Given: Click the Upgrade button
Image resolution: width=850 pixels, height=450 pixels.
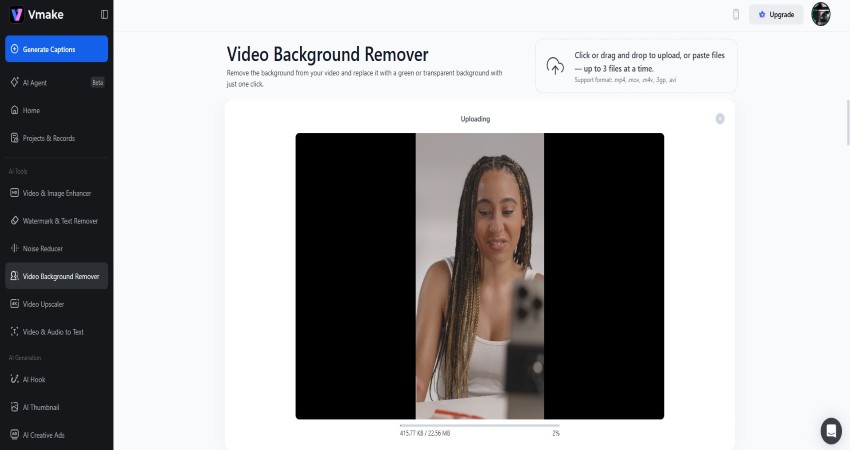Looking at the screenshot, I should click(x=776, y=15).
